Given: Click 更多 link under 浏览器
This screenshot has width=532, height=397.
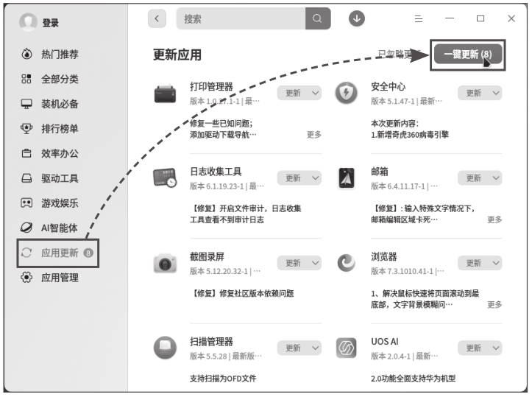Looking at the screenshot, I should (x=494, y=304).
